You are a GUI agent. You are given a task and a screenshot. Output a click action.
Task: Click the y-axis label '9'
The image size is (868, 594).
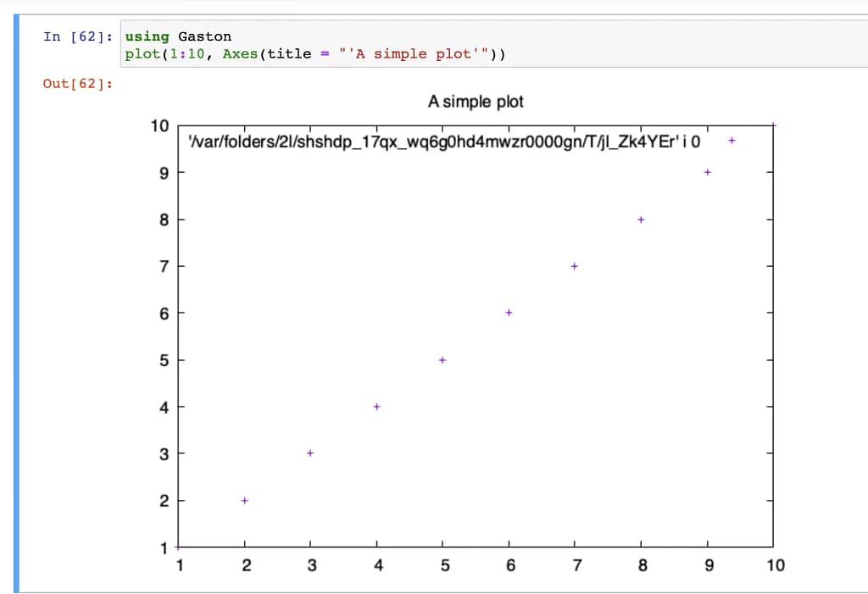click(164, 173)
